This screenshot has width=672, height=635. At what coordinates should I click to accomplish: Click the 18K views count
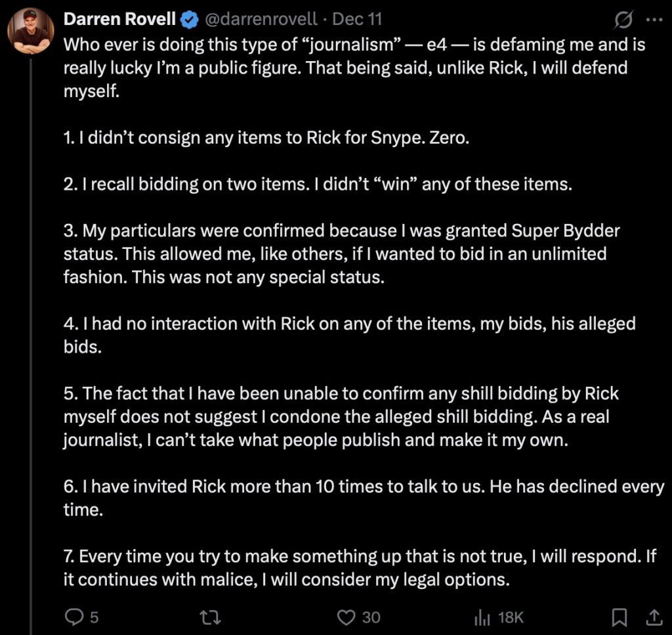(510, 617)
